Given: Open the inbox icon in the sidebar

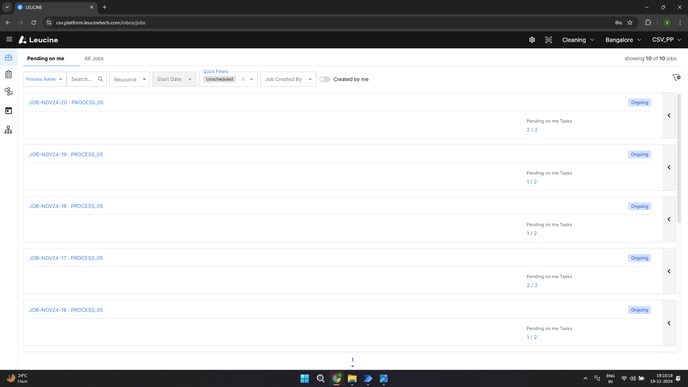Looking at the screenshot, I should (x=8, y=58).
